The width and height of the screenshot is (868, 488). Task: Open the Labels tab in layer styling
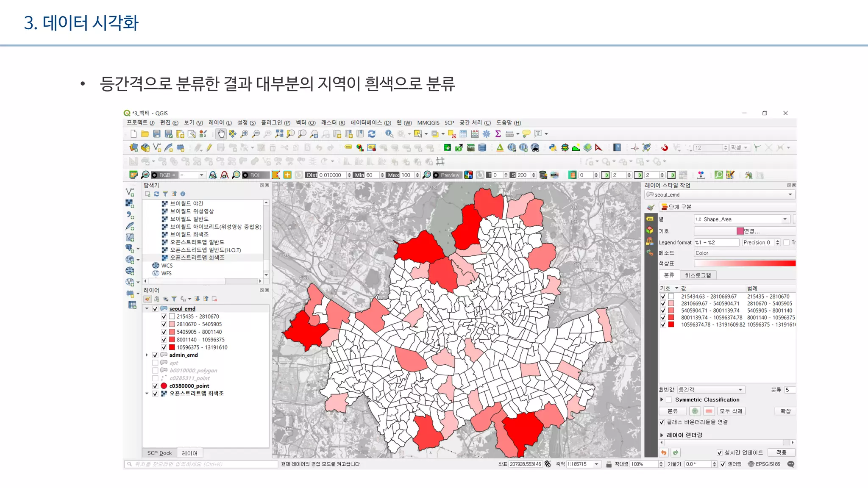[x=650, y=219]
